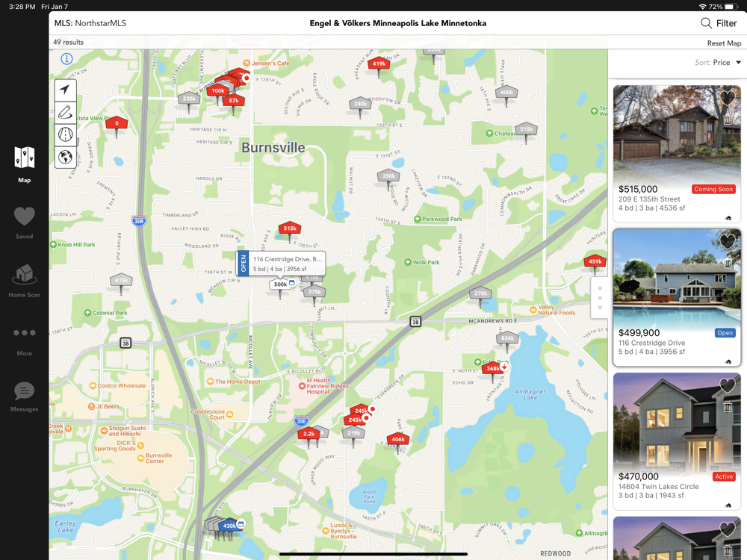747x560 pixels.
Task: Trash the 116 Crestridge Drive listing
Action: [x=728, y=264]
